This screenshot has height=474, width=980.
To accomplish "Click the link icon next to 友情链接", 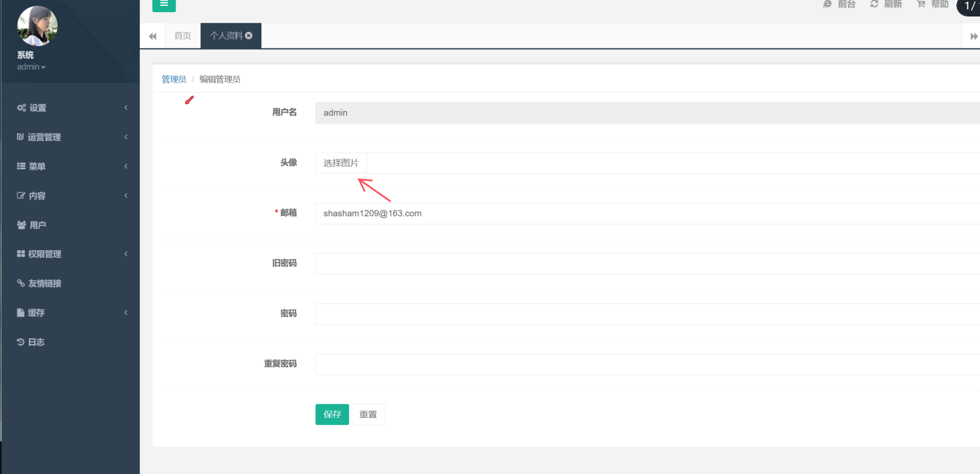I will 21,283.
